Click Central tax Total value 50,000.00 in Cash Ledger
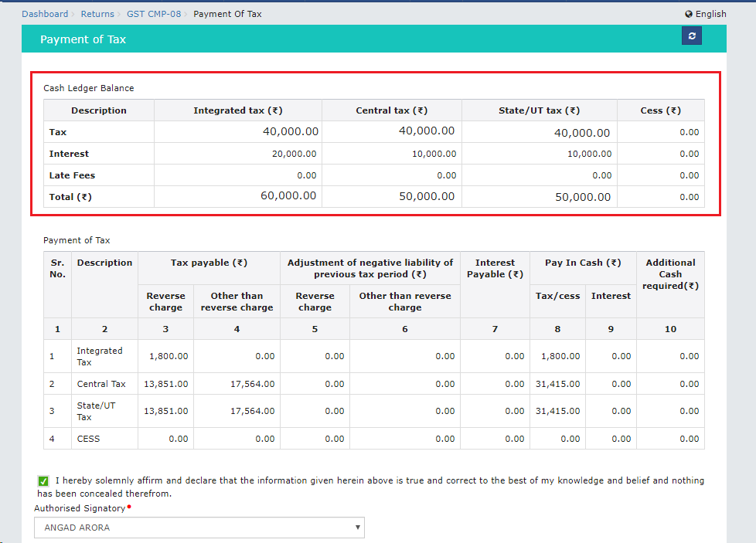The width and height of the screenshot is (756, 543). click(x=427, y=196)
